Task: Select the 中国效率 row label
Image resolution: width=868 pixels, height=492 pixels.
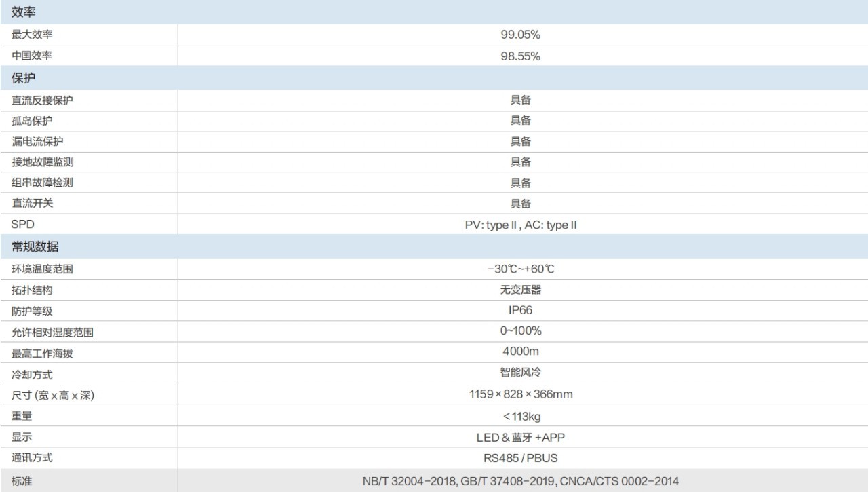Action: click(x=32, y=56)
